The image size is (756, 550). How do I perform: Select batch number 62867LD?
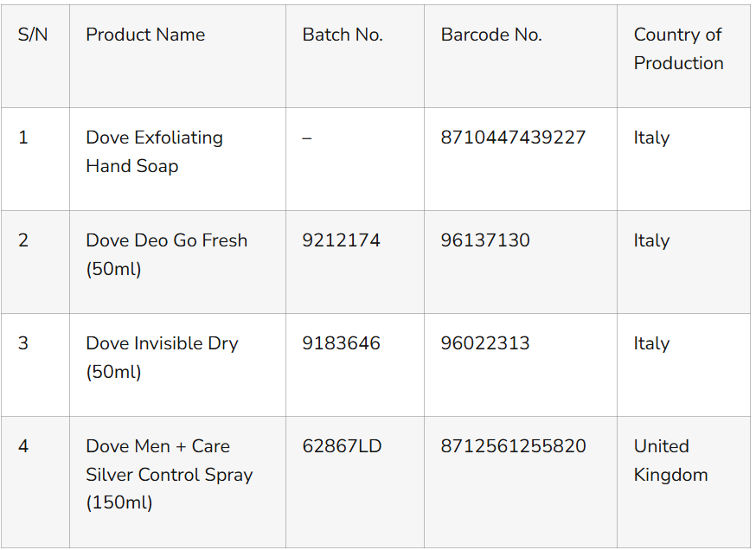pyautogui.click(x=342, y=446)
